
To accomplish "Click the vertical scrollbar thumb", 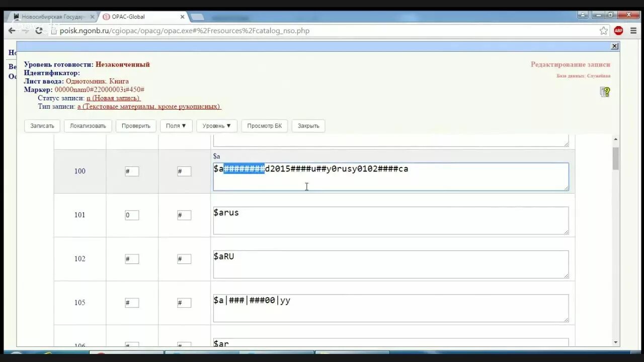I will [x=616, y=158].
